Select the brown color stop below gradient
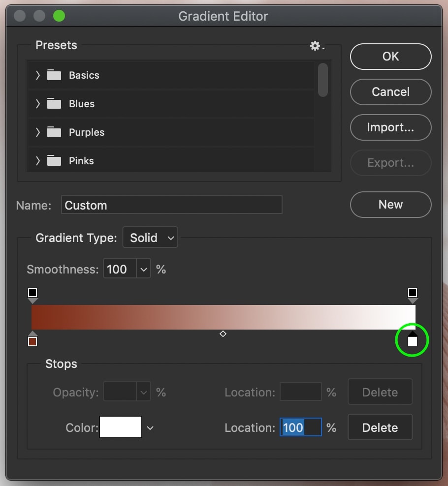 click(32, 339)
